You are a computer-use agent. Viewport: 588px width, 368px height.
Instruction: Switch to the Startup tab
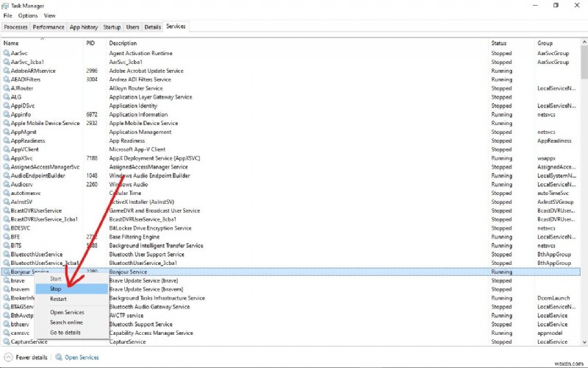tap(112, 27)
